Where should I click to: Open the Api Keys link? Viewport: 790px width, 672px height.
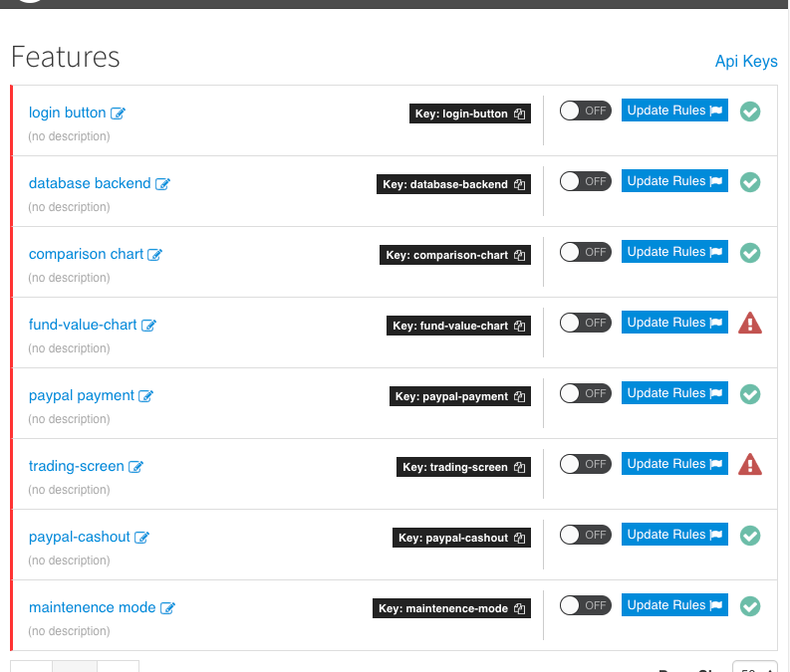click(745, 62)
